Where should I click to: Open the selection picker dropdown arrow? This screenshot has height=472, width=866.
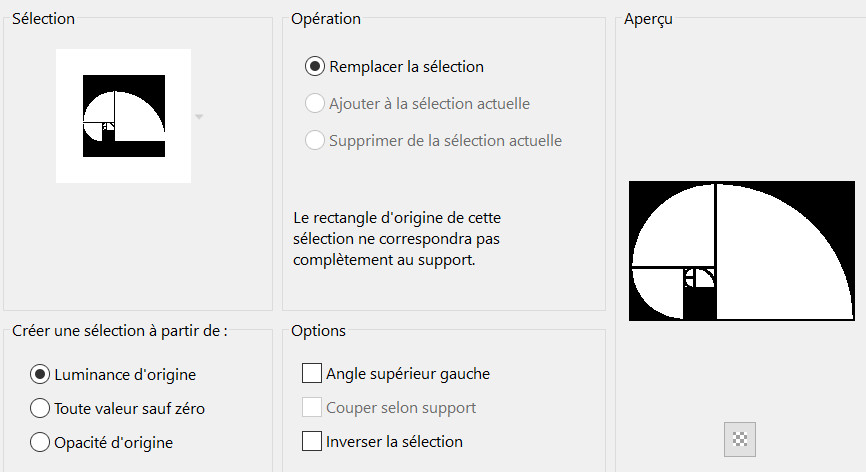[199, 117]
